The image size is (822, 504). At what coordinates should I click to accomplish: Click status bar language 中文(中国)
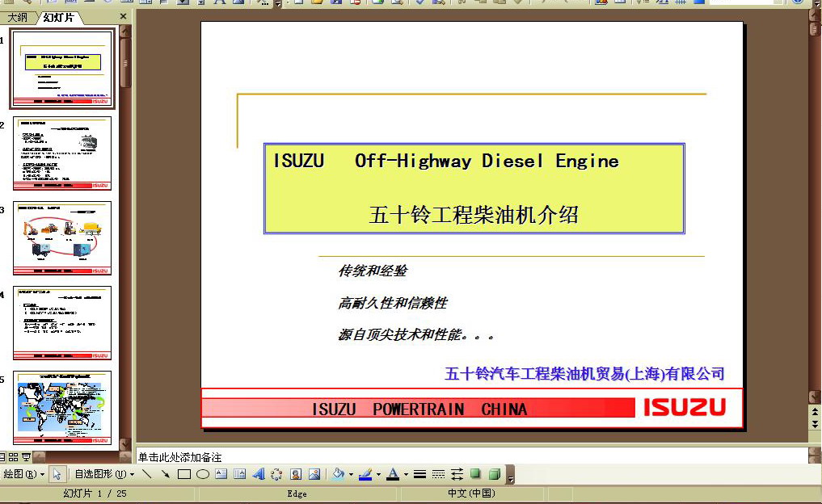pos(471,493)
